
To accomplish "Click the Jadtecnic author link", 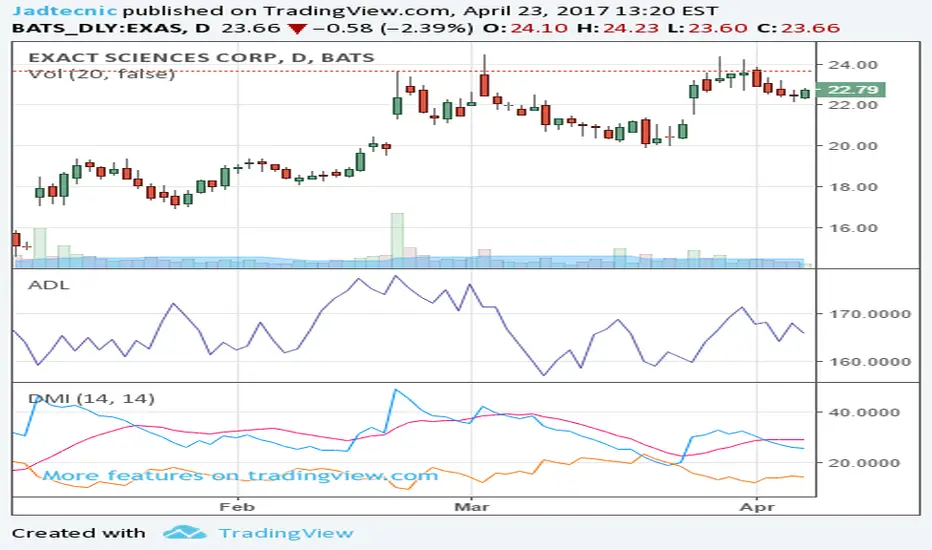I will pyautogui.click(x=65, y=11).
